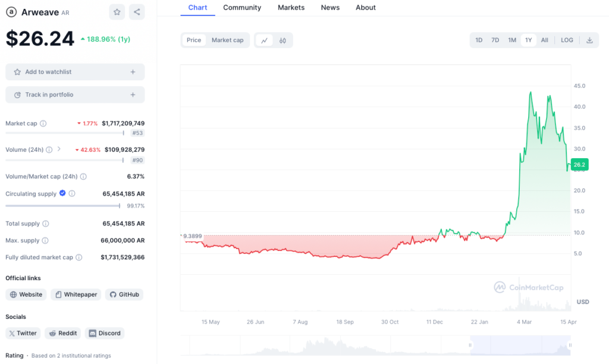609x364 pixels.
Task: Click the star icon to favorite Arweave
Action: click(117, 11)
